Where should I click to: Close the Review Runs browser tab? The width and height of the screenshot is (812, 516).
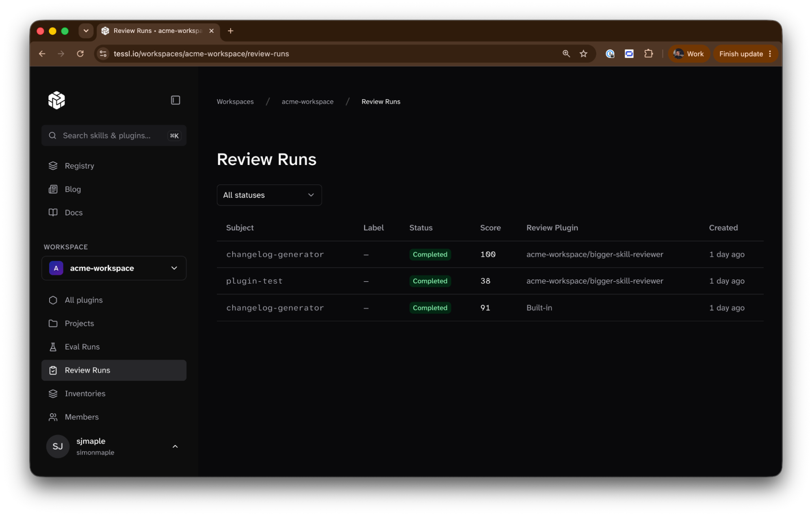point(212,31)
